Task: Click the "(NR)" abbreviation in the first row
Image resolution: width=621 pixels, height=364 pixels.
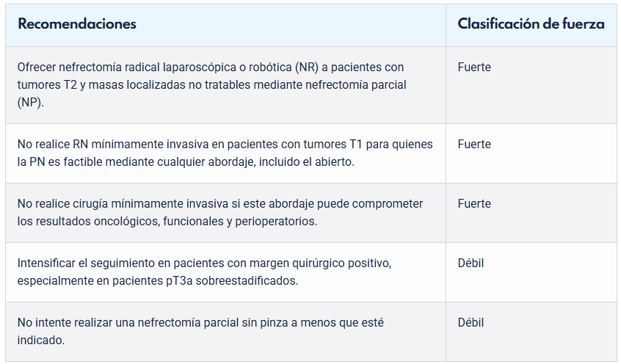Action: click(308, 68)
